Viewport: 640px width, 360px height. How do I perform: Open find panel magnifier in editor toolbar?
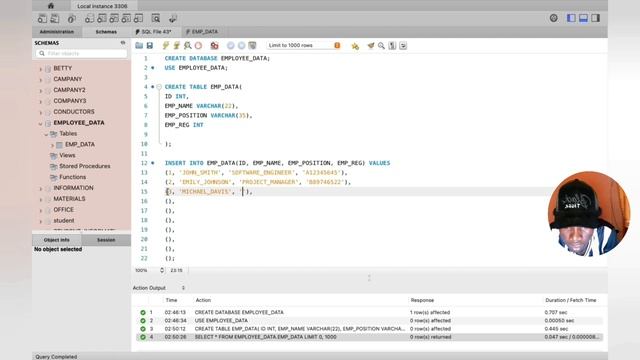pos(381,46)
